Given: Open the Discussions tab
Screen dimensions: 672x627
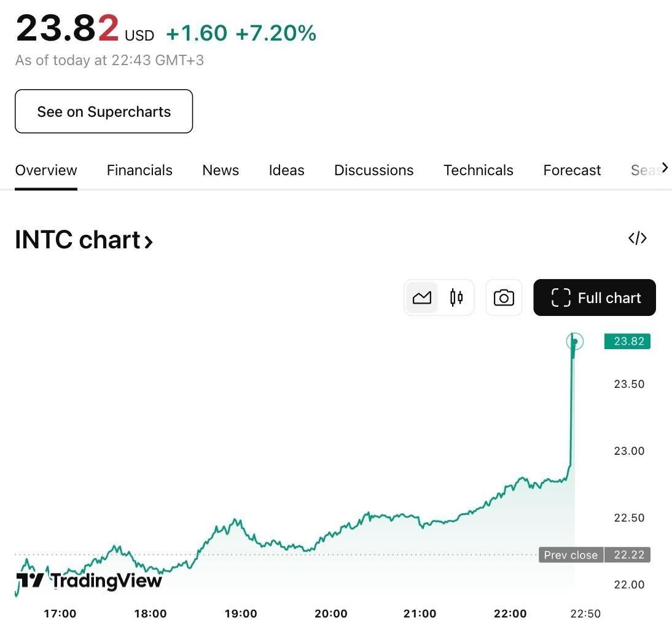Looking at the screenshot, I should pos(373,170).
